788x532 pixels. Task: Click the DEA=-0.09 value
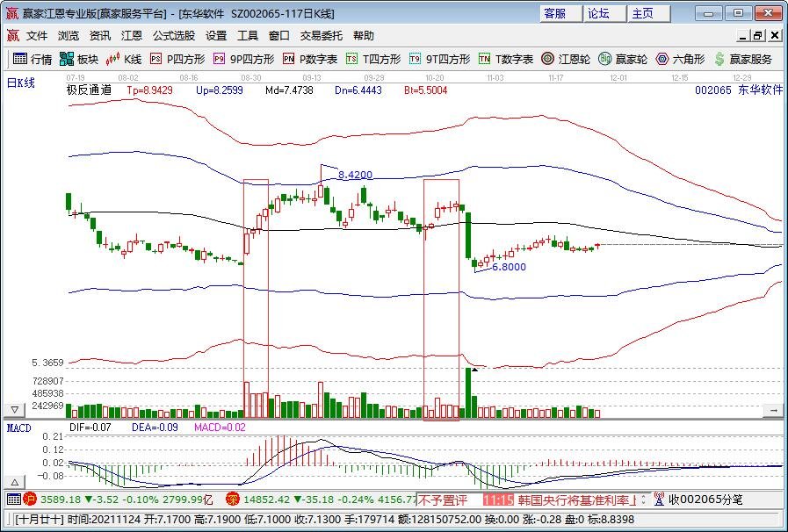(x=155, y=428)
